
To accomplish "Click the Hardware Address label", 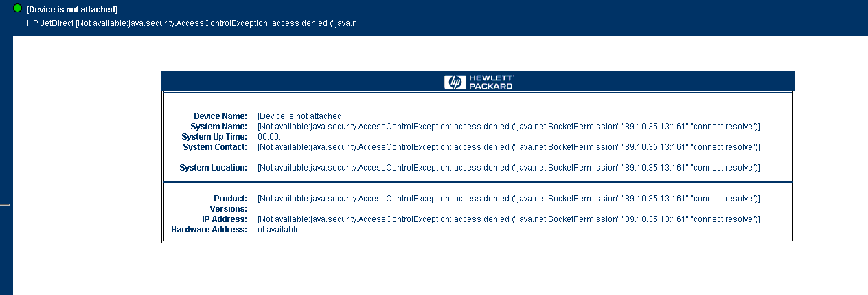I will [209, 230].
